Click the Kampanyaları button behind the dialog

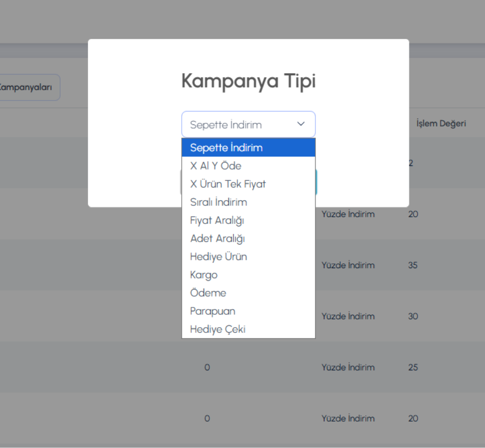coord(28,87)
